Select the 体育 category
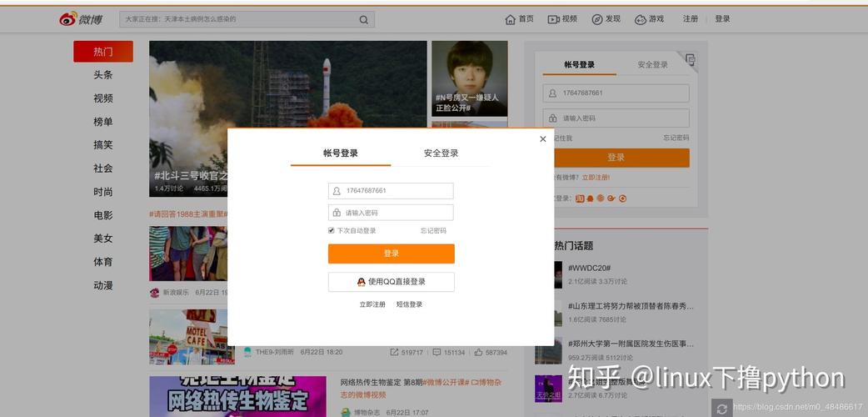868x417 pixels. 103,262
